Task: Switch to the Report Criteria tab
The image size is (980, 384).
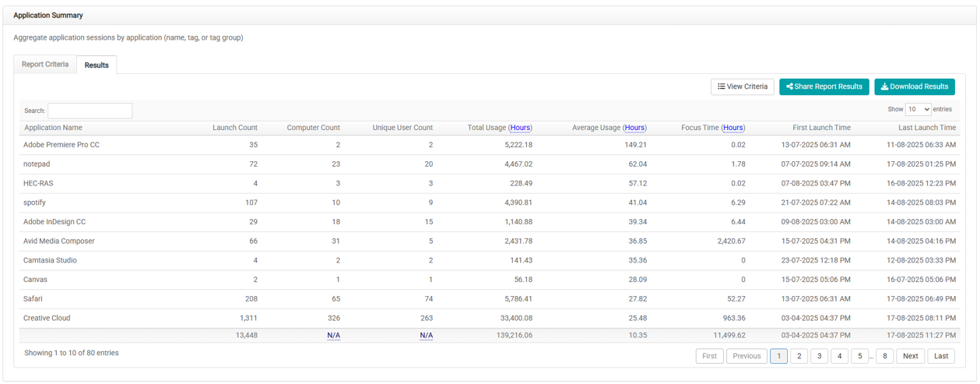Action: tap(45, 65)
